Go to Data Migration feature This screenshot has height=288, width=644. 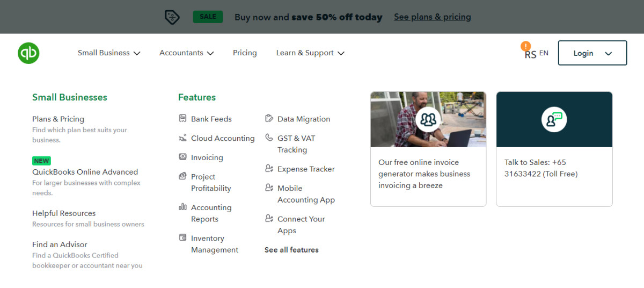pos(304,119)
